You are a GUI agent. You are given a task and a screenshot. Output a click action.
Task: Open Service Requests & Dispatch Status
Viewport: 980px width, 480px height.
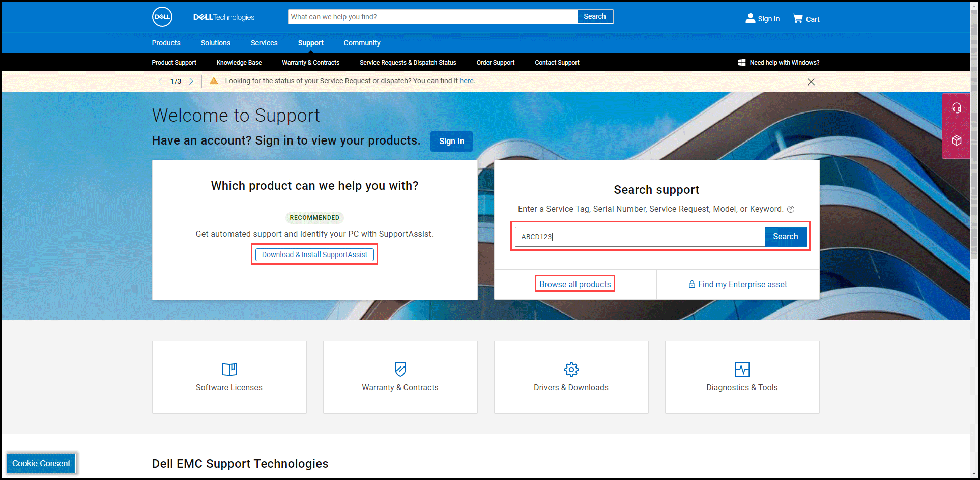[408, 63]
